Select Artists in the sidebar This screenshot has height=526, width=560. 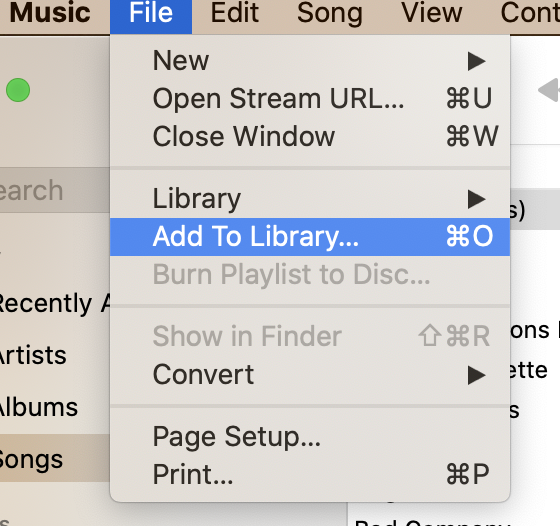(55, 355)
